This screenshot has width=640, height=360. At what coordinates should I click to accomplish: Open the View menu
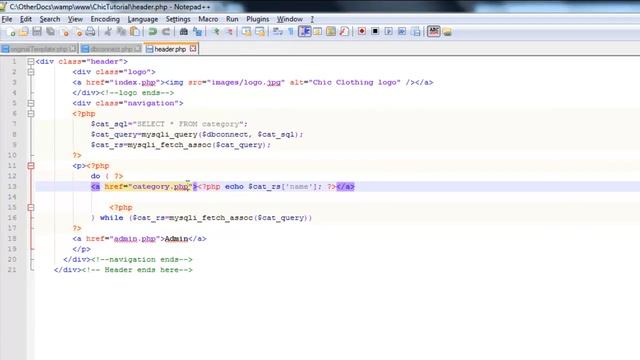(75, 19)
